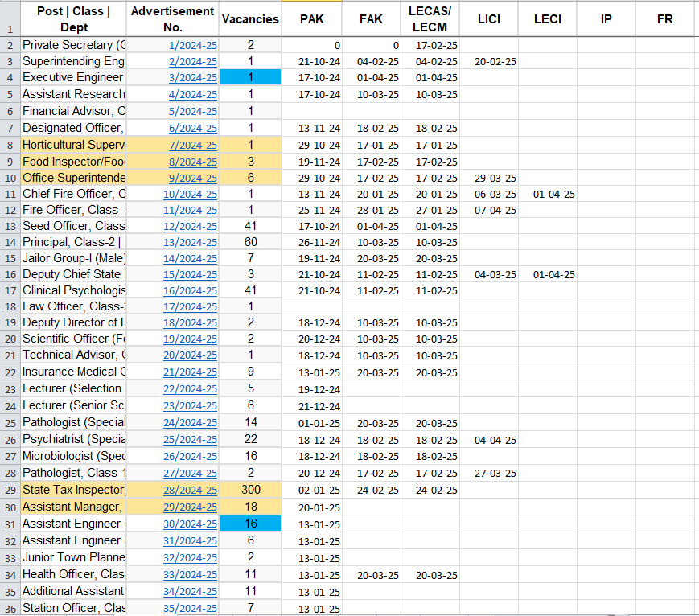This screenshot has width=699, height=616.
Task: Click the blue vacancies cell showing 16
Action: [250, 524]
